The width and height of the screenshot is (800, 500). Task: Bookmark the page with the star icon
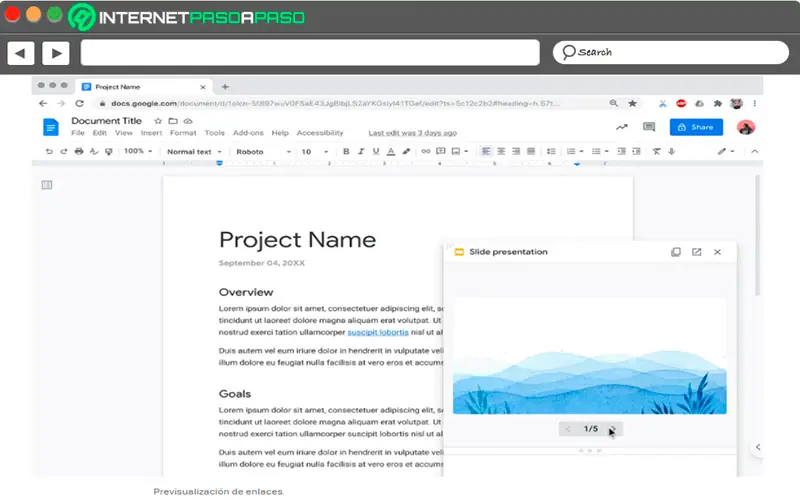[x=632, y=103]
